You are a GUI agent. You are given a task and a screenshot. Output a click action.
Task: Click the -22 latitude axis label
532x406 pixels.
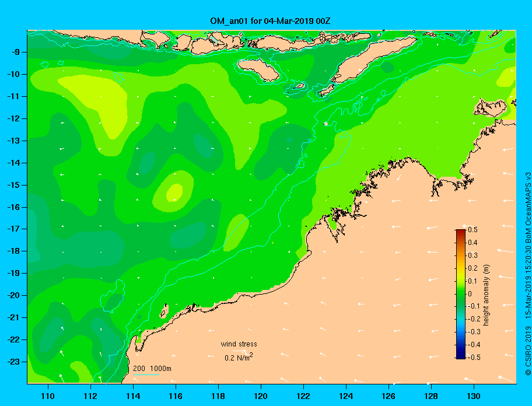click(13, 339)
